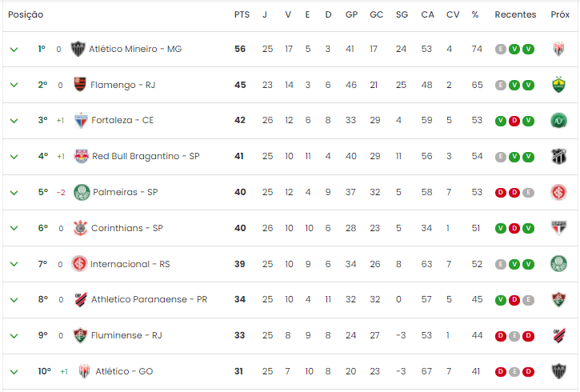Open the Athletico Paranaense - PR link
Viewport: 580px width, 392px height.
point(150,299)
